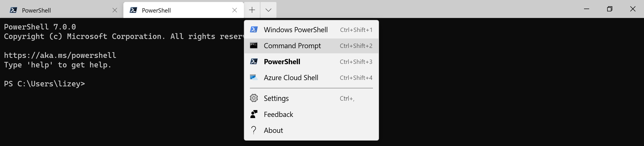This screenshot has height=146, width=644.
Task: Open the About menu entry
Action: point(273,130)
